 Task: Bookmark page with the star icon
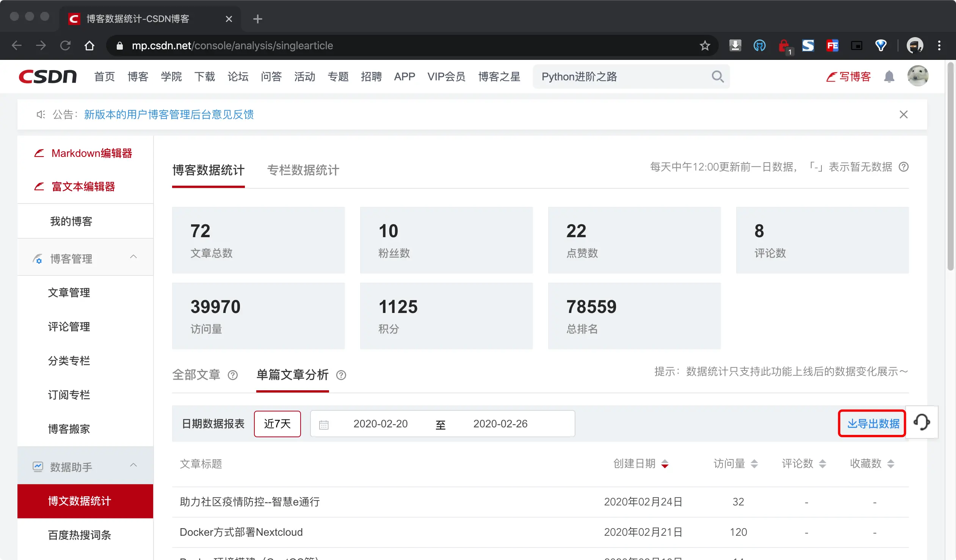tap(705, 46)
